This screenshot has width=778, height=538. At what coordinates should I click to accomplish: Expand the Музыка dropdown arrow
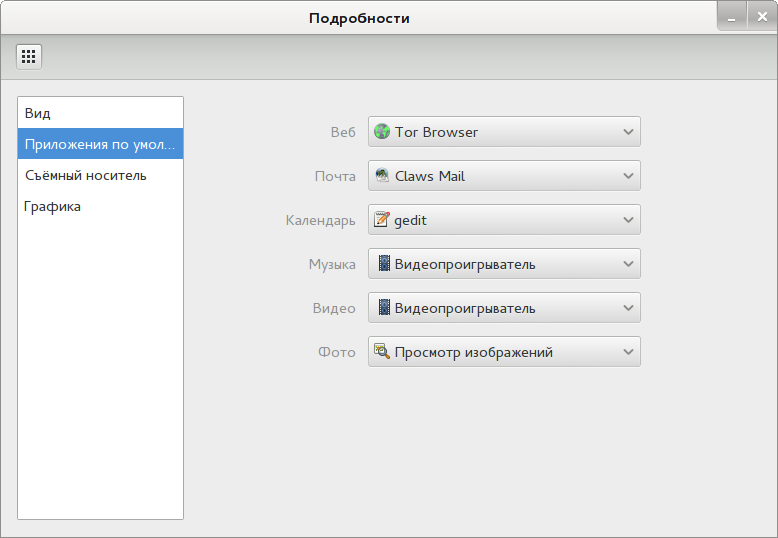(x=628, y=264)
